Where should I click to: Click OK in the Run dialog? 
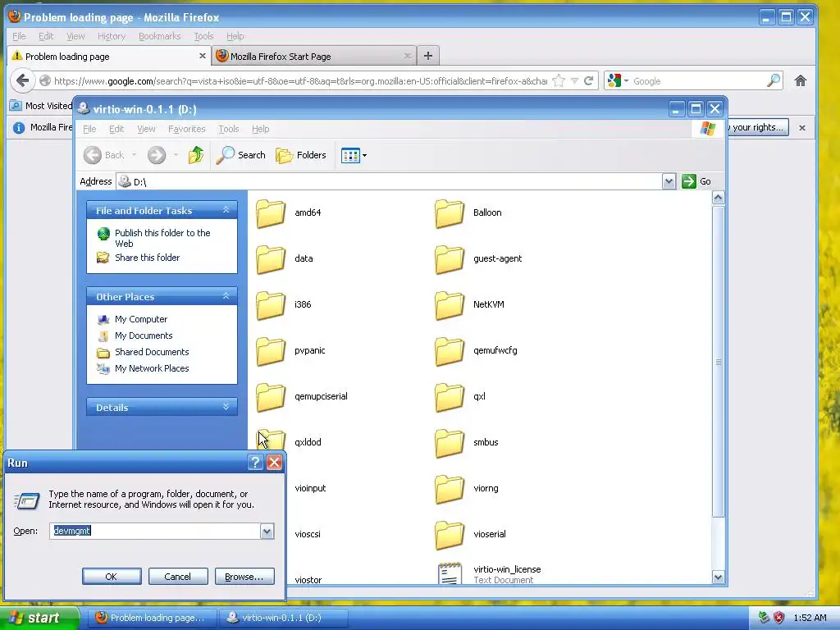tap(112, 577)
